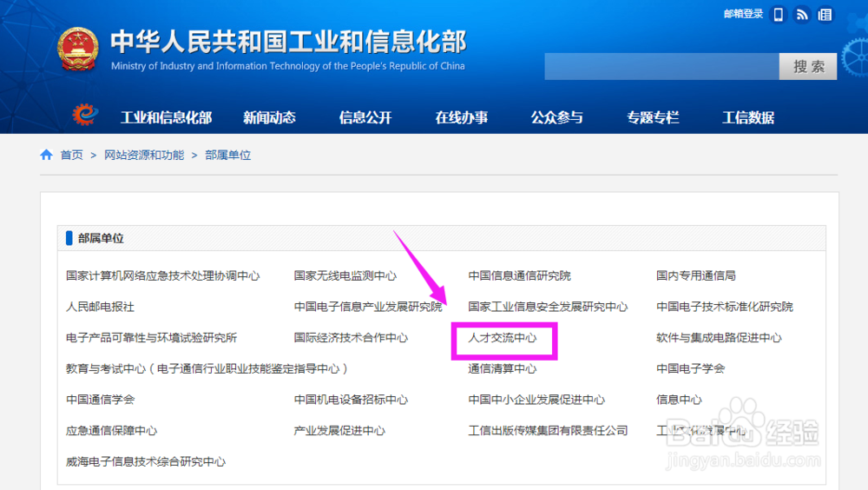Image resolution: width=868 pixels, height=490 pixels.
Task: Click the home icon in breadcrumb
Action: pyautogui.click(x=47, y=155)
